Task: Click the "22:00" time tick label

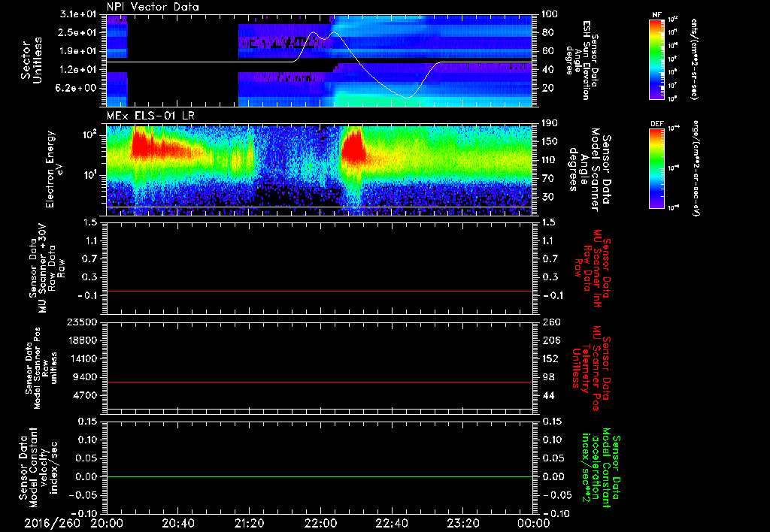Action: (320, 523)
